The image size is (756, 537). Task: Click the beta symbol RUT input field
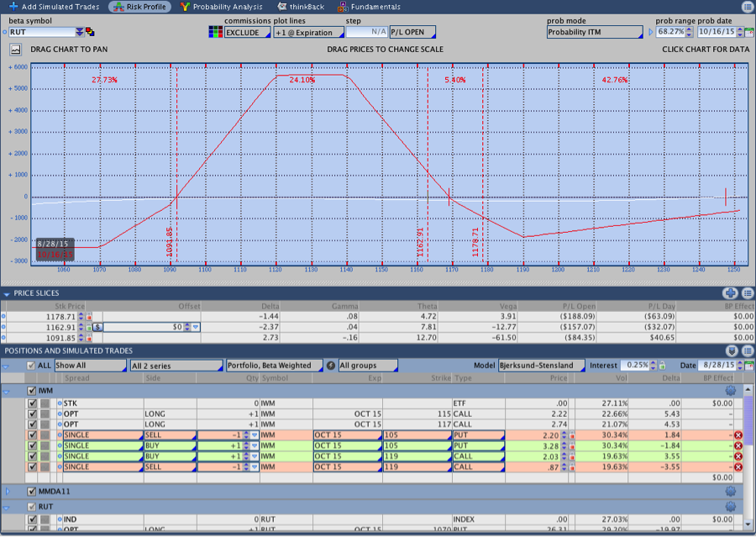point(40,32)
